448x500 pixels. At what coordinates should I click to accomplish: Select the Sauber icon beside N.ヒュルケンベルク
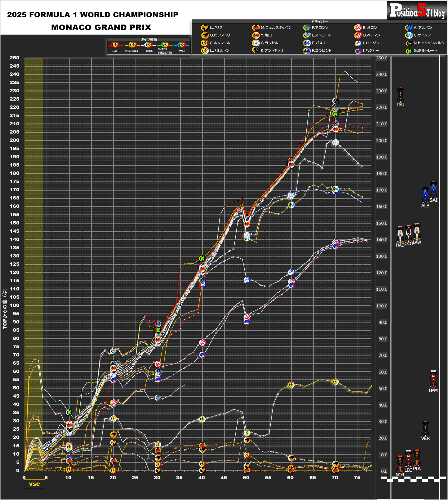point(409,43)
